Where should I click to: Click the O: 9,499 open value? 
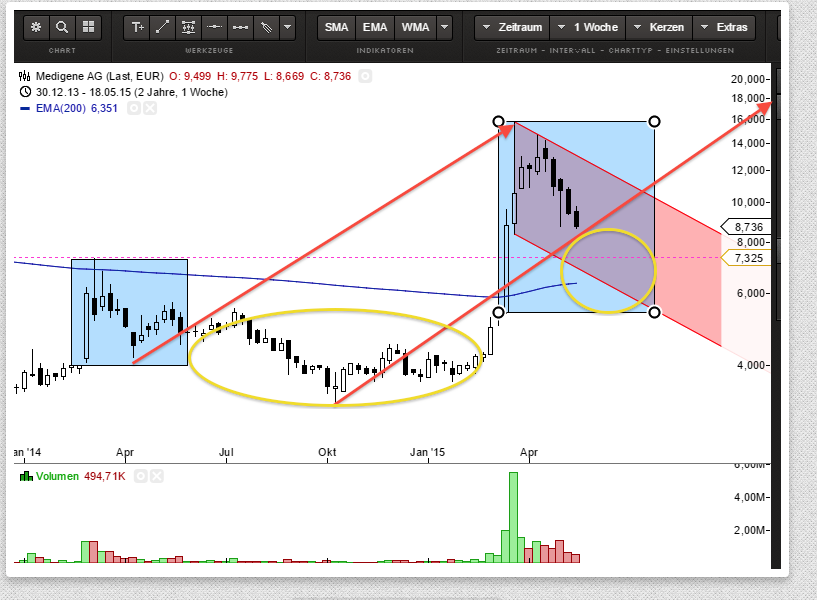[190, 76]
